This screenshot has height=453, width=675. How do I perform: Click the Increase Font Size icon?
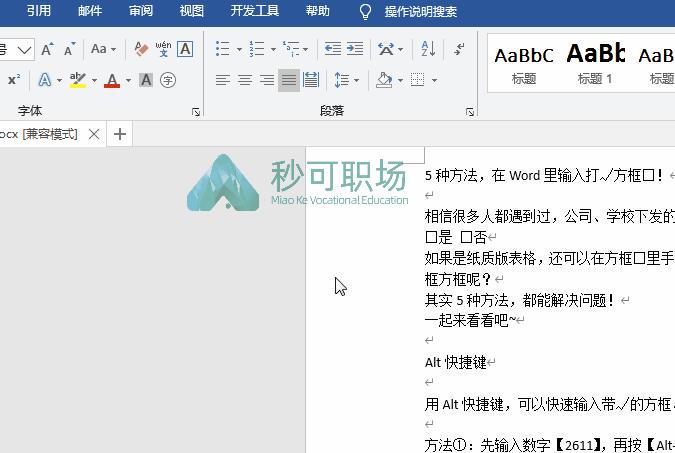(47, 49)
